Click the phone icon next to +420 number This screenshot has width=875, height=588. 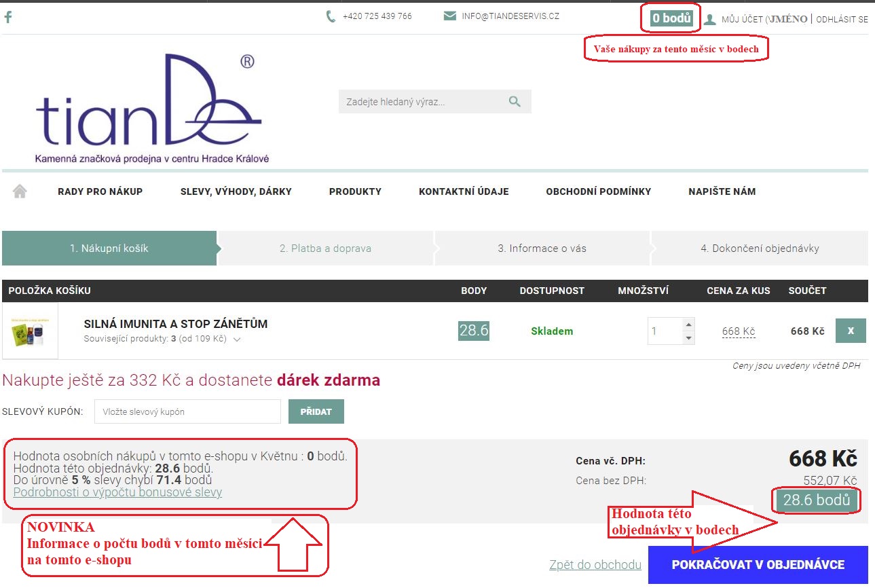point(331,16)
